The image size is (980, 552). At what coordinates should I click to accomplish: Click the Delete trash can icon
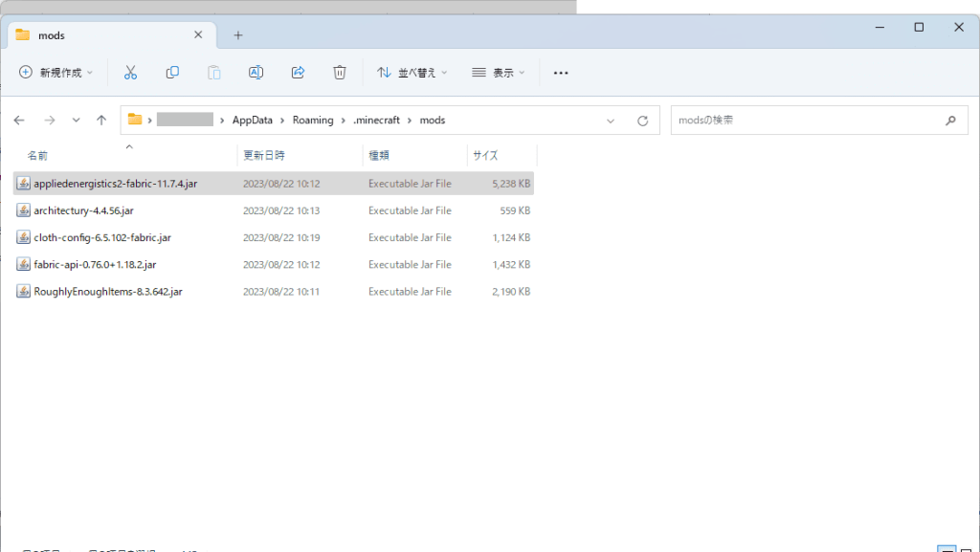point(340,73)
